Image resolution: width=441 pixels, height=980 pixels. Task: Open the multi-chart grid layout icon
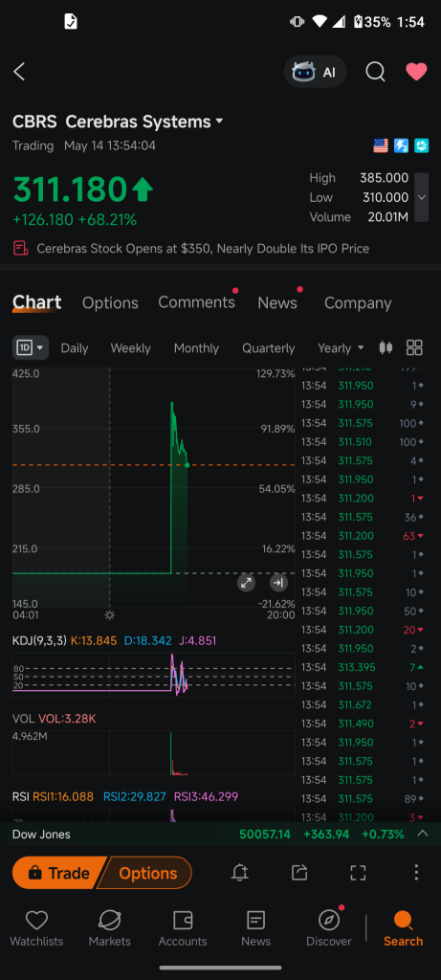pyautogui.click(x=414, y=347)
